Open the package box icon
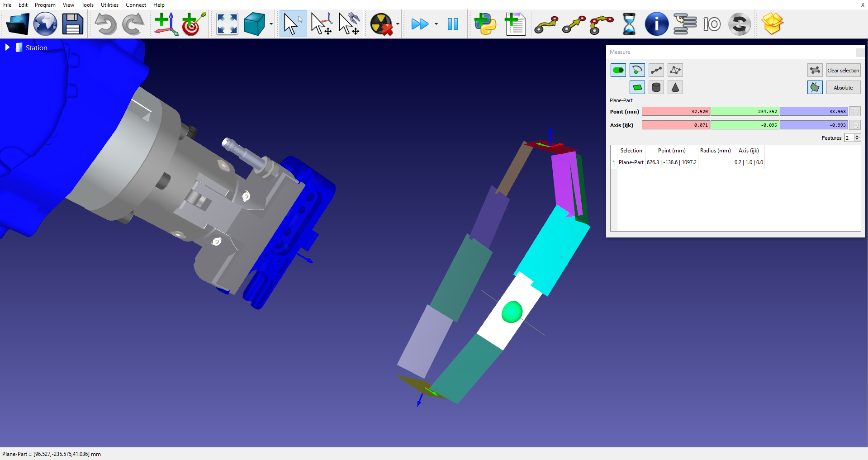Image resolution: width=868 pixels, height=460 pixels. click(x=772, y=24)
